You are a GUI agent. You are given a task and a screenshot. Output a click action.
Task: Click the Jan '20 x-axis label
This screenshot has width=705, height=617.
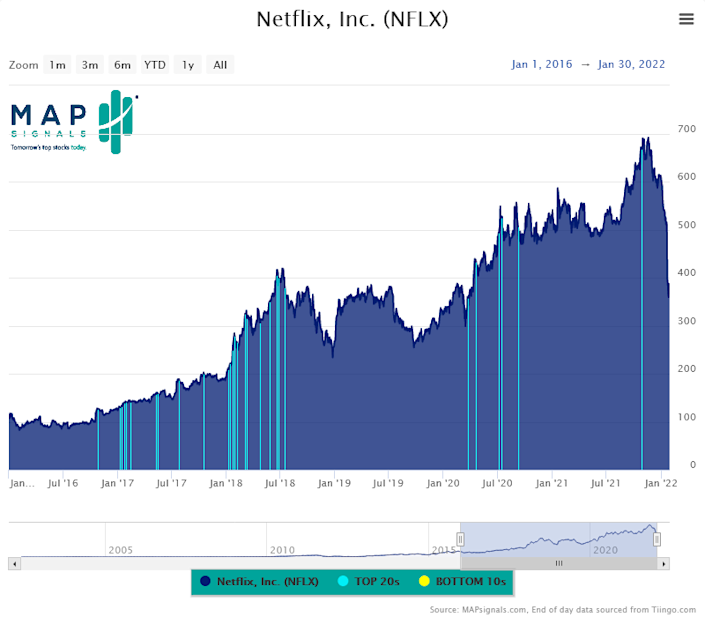(443, 483)
